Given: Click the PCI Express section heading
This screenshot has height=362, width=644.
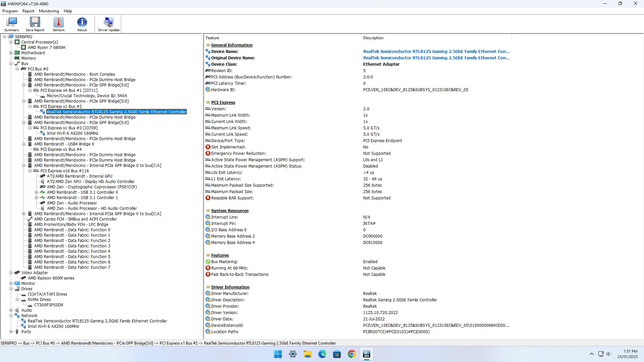Looking at the screenshot, I should 223,103.
